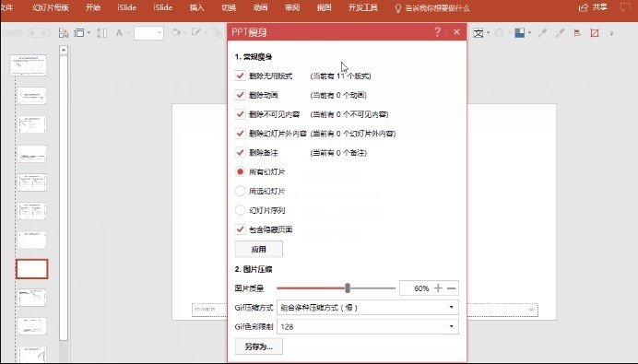The height and width of the screenshot is (364, 638).
Task: Open the quick access toolbar customize arrow
Action: (611, 33)
